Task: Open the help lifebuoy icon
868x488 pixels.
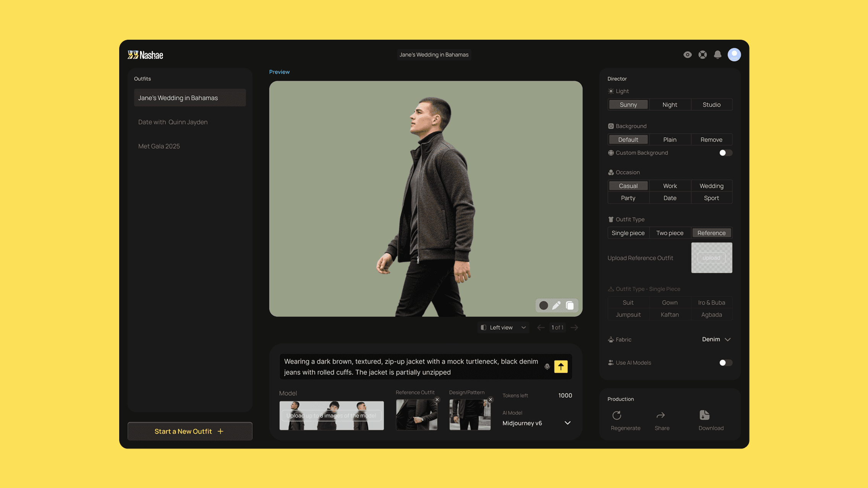Action: (703, 55)
